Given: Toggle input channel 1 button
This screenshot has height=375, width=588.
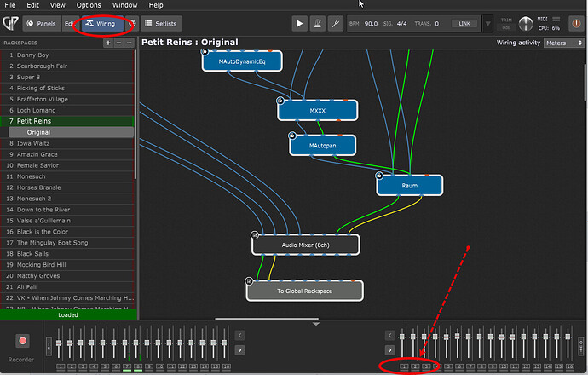Looking at the screenshot, I should click(61, 366).
